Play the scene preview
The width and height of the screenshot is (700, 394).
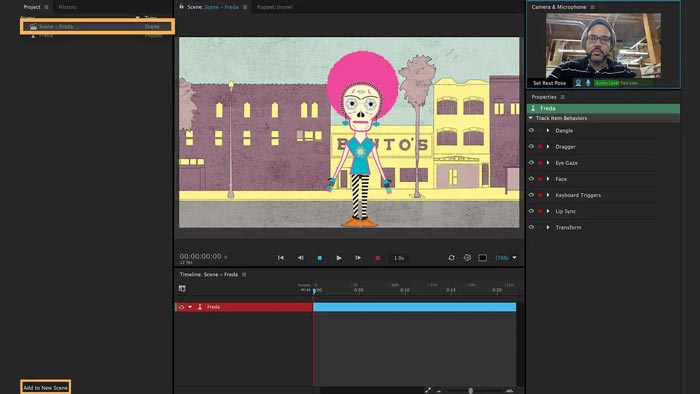tap(339, 258)
